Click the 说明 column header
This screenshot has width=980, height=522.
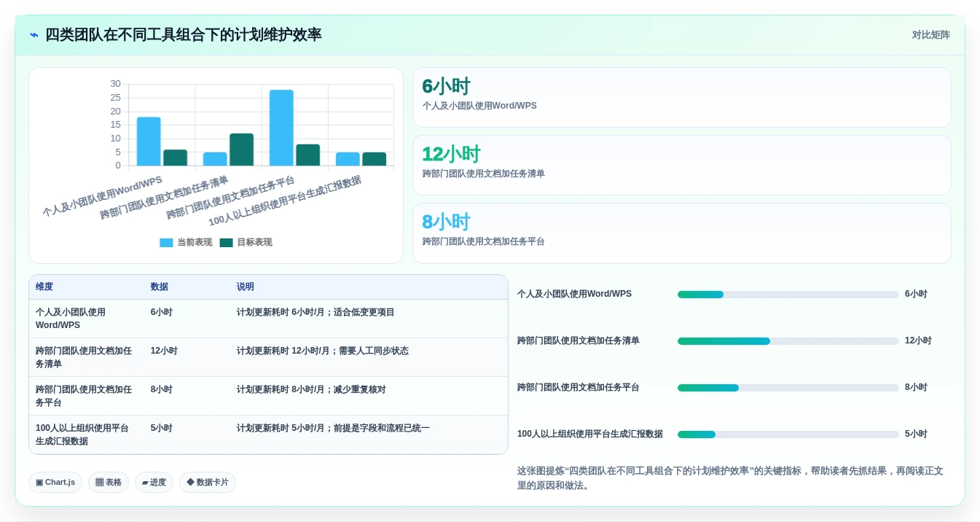pyautogui.click(x=246, y=287)
